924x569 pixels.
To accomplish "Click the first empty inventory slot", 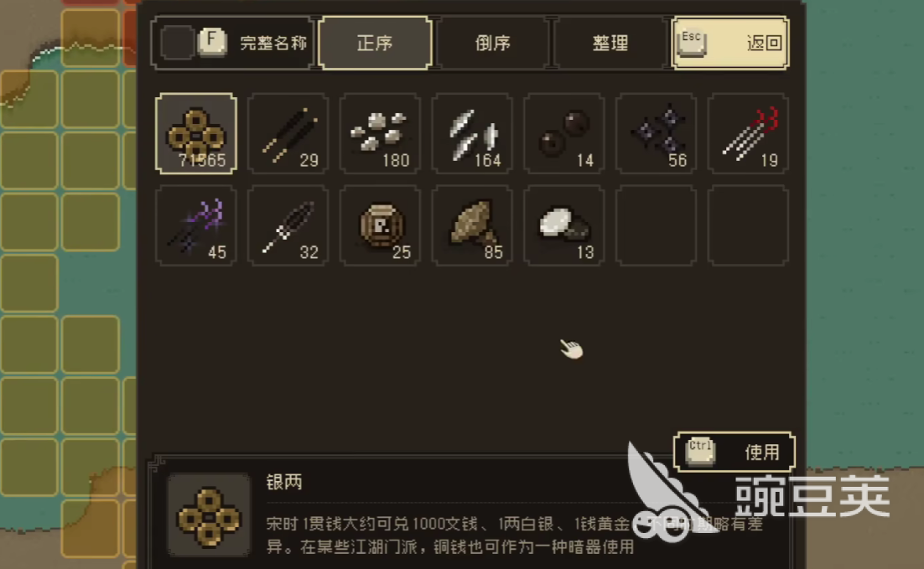I will [656, 225].
